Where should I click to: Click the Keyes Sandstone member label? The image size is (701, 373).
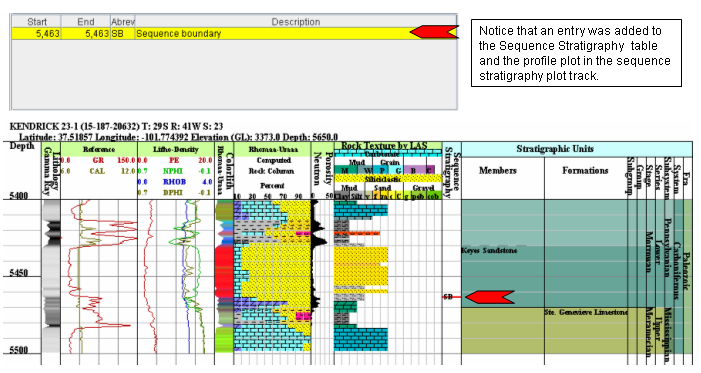(489, 250)
